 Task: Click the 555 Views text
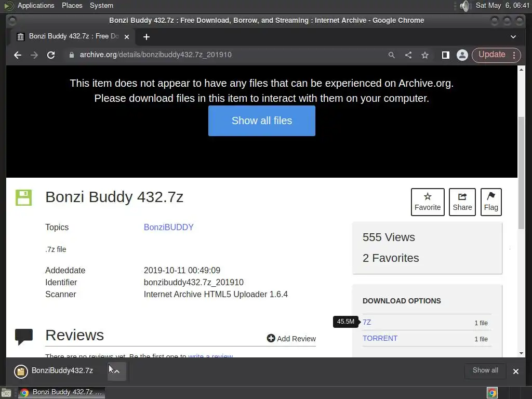(x=389, y=237)
